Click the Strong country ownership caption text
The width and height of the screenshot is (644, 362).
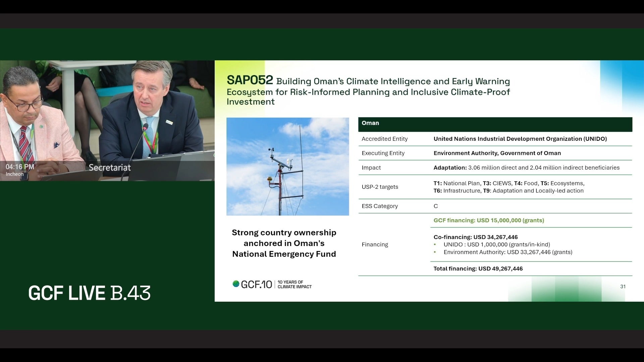coord(284,243)
